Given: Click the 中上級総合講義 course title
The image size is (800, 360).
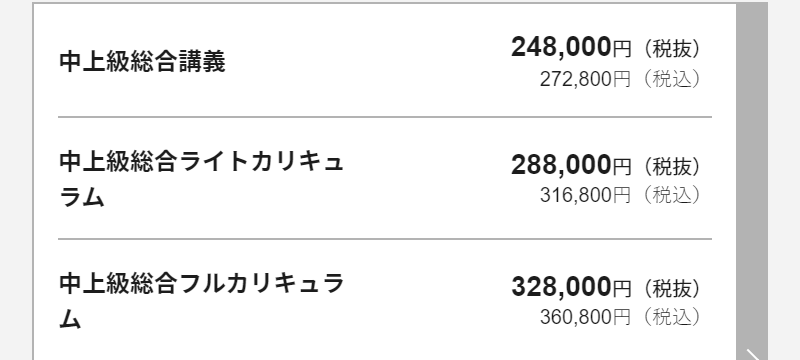Looking at the screenshot, I should (142, 62).
